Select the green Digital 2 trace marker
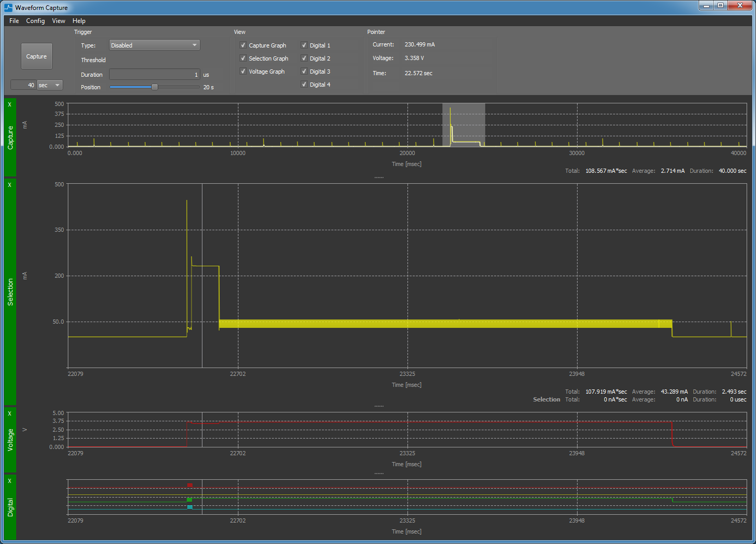This screenshot has height=544, width=756. click(190, 500)
